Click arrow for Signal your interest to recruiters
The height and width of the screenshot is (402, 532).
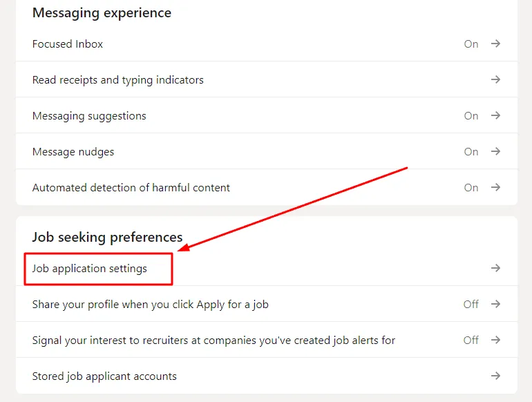point(495,340)
